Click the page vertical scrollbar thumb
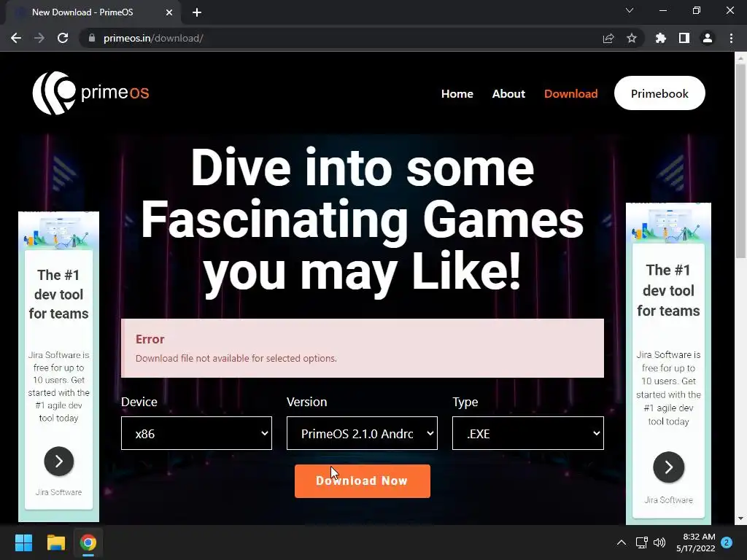The height and width of the screenshot is (560, 747). [740, 162]
